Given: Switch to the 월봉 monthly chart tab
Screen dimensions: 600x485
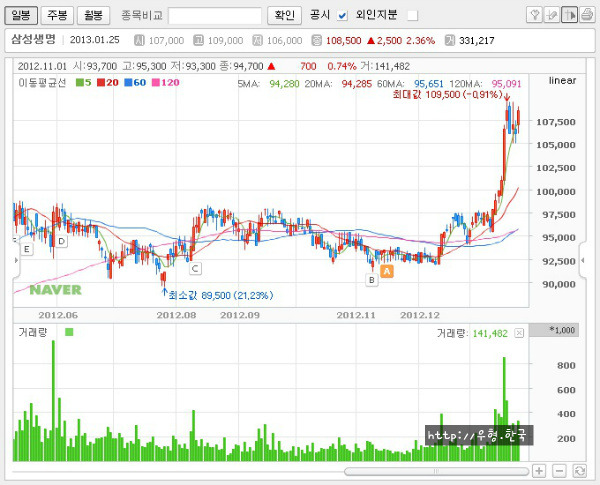Looking at the screenshot, I should point(93,15).
